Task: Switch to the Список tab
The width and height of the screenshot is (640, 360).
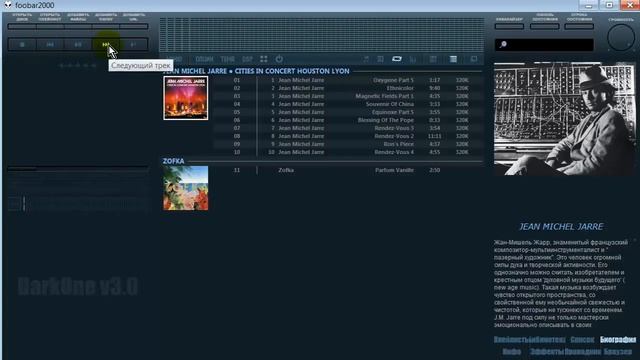Action: 582,340
